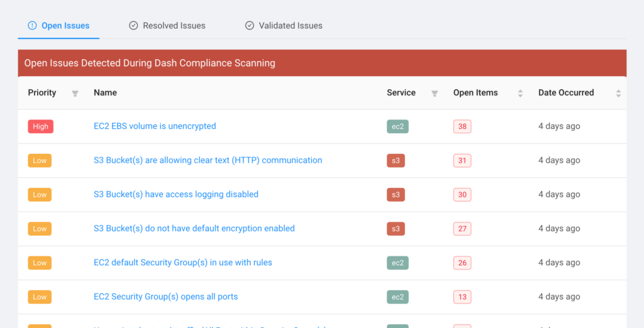Switch to the Resolved Issues tab
Screen dimensions: 644x328
tap(167, 26)
